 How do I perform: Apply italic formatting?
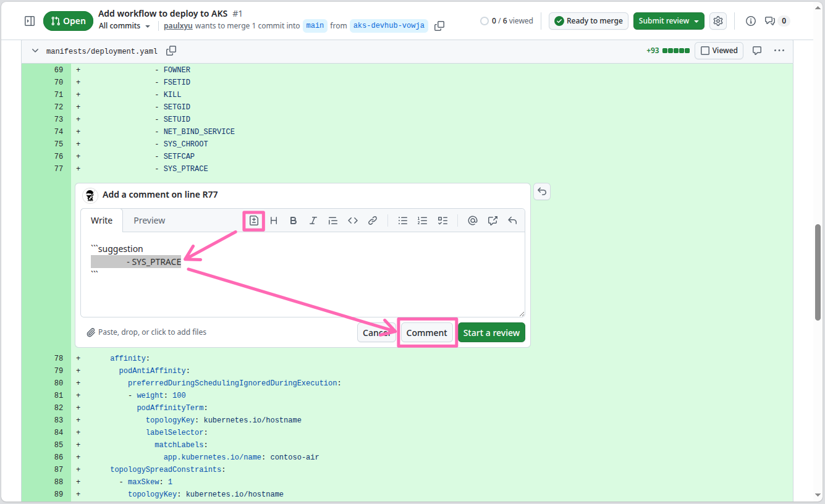coord(313,220)
